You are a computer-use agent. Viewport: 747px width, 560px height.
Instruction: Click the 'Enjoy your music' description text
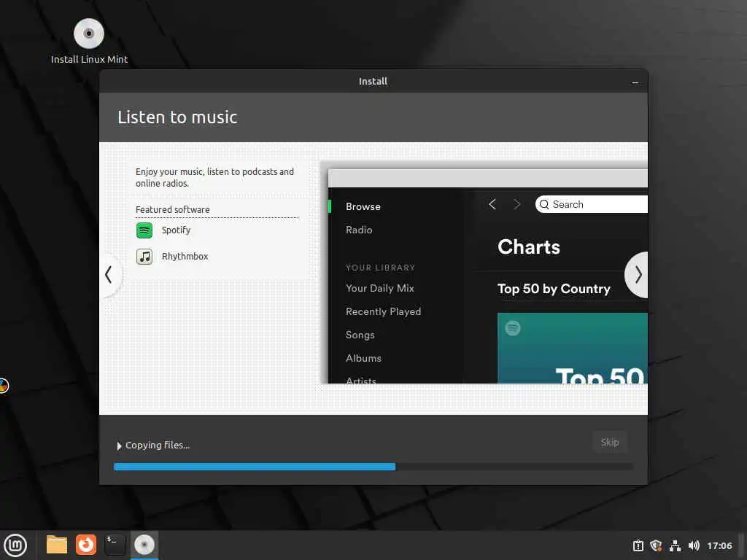(214, 177)
